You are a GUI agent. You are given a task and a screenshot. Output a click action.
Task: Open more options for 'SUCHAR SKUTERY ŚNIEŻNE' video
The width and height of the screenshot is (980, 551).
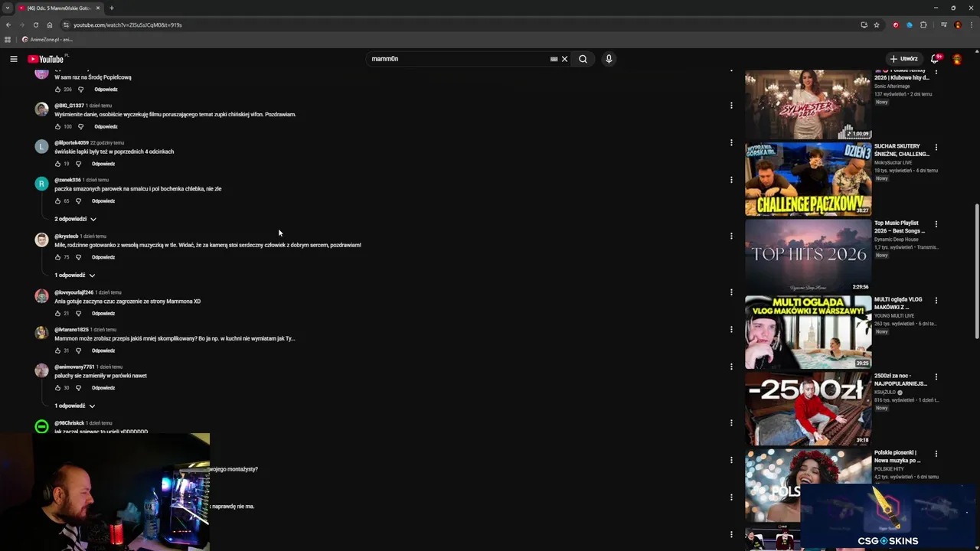[936, 148]
